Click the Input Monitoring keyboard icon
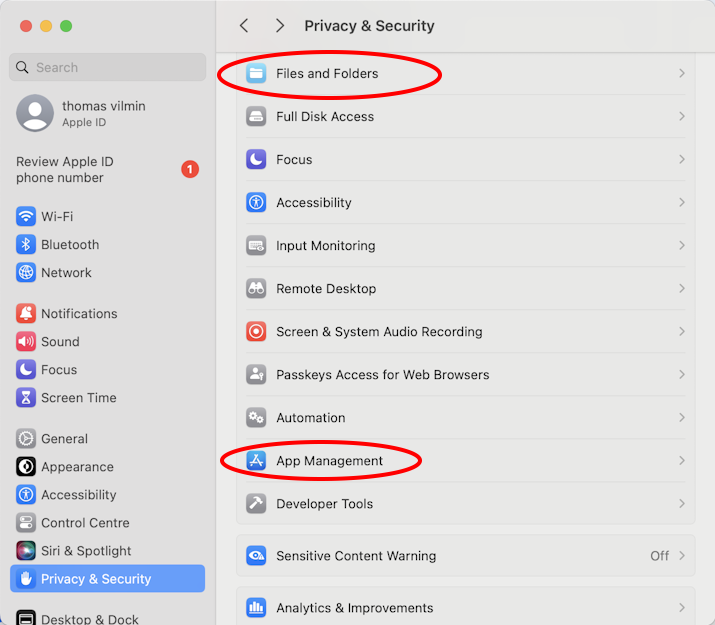Screen dimensions: 715x625 click(x=256, y=246)
